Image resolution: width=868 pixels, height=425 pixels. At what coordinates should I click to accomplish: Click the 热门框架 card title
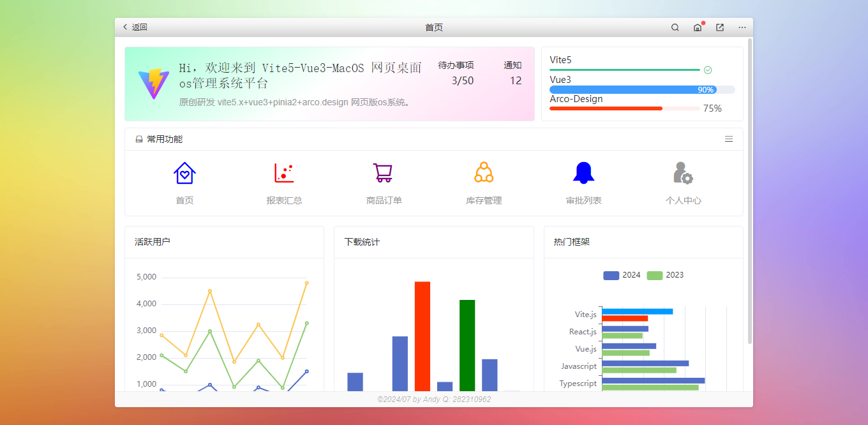pyautogui.click(x=572, y=242)
